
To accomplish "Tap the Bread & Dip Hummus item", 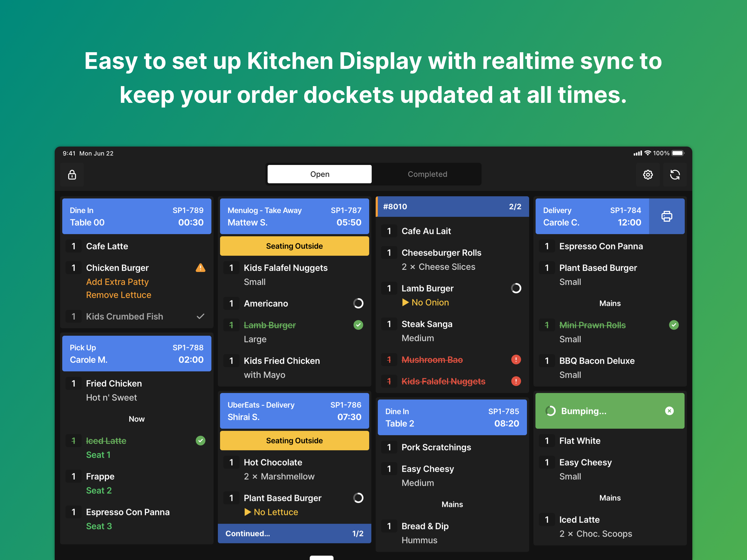I will coord(452,533).
